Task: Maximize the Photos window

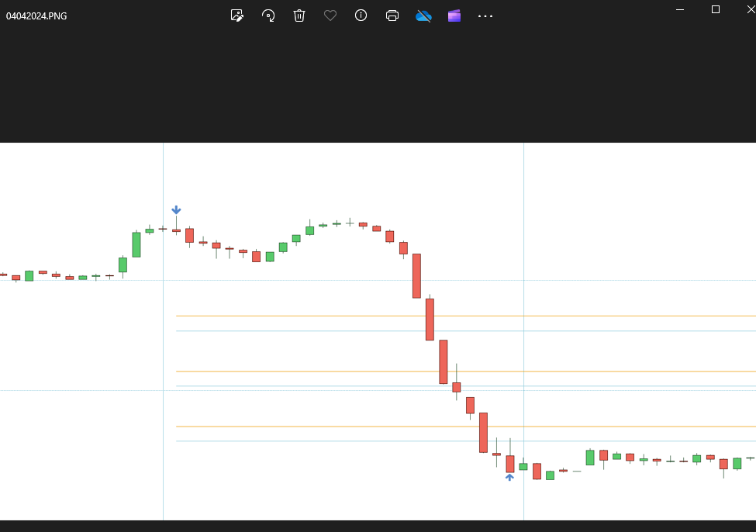Action: point(716,9)
